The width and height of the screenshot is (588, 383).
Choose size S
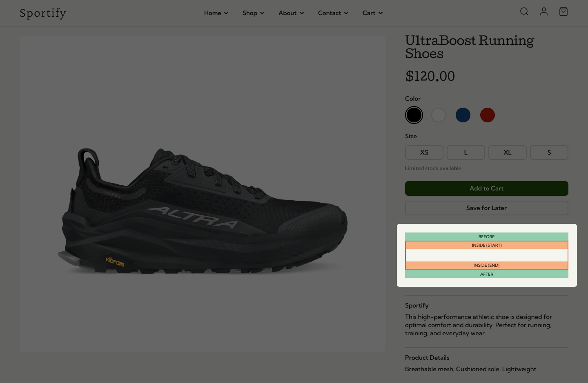[549, 153]
